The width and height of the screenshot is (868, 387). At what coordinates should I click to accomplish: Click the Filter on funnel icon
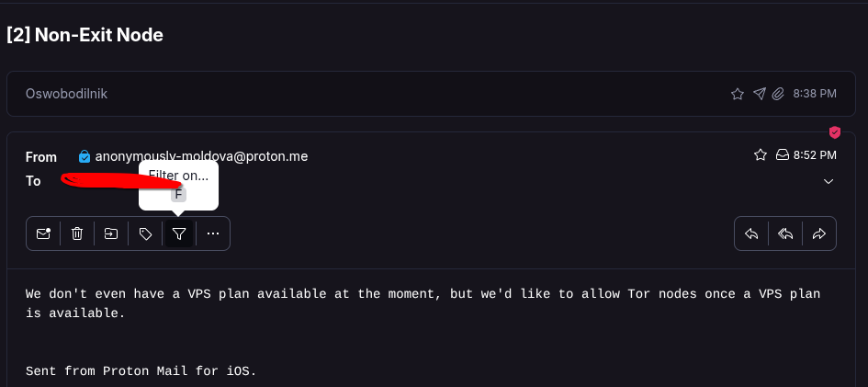pos(179,233)
